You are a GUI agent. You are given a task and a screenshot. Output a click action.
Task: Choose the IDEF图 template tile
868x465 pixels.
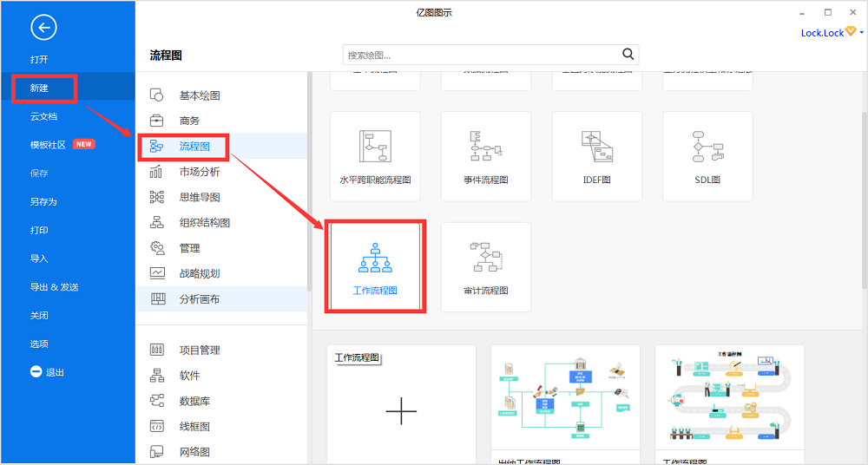597,157
